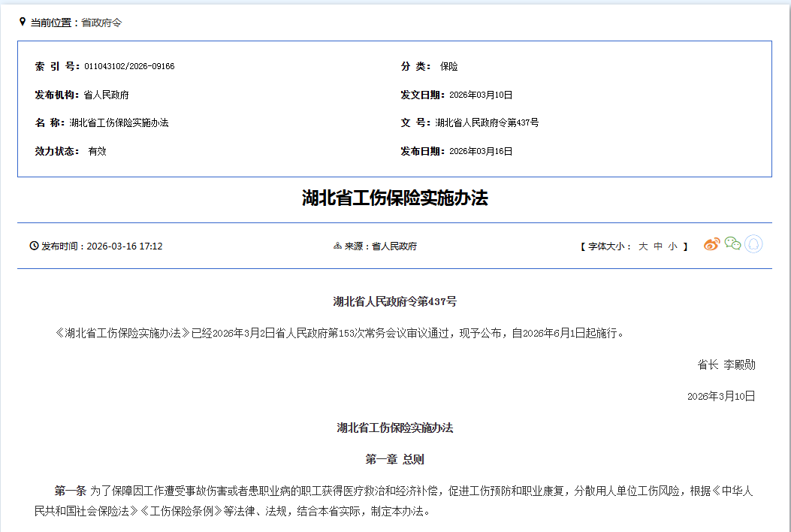Click the clock icon beside 发布时间
The width and height of the screenshot is (791, 532).
34,246
